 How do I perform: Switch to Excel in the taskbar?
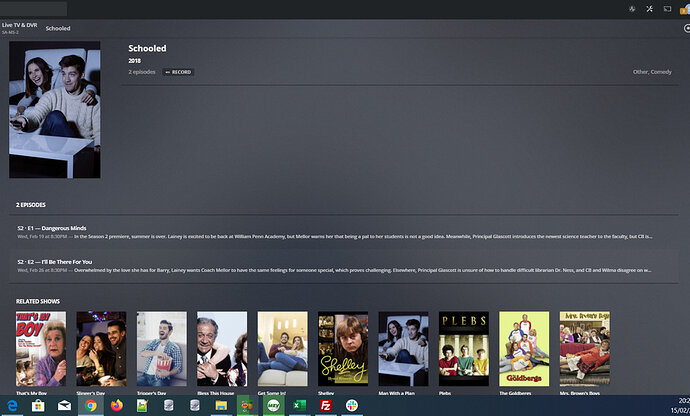point(299,405)
